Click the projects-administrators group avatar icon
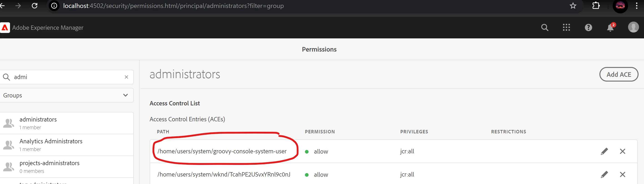Viewport: 644px width, 184px height. [9, 167]
